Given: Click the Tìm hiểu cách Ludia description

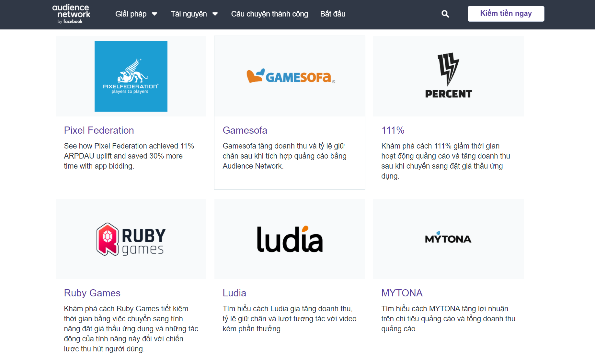Looking at the screenshot, I should [x=290, y=319].
